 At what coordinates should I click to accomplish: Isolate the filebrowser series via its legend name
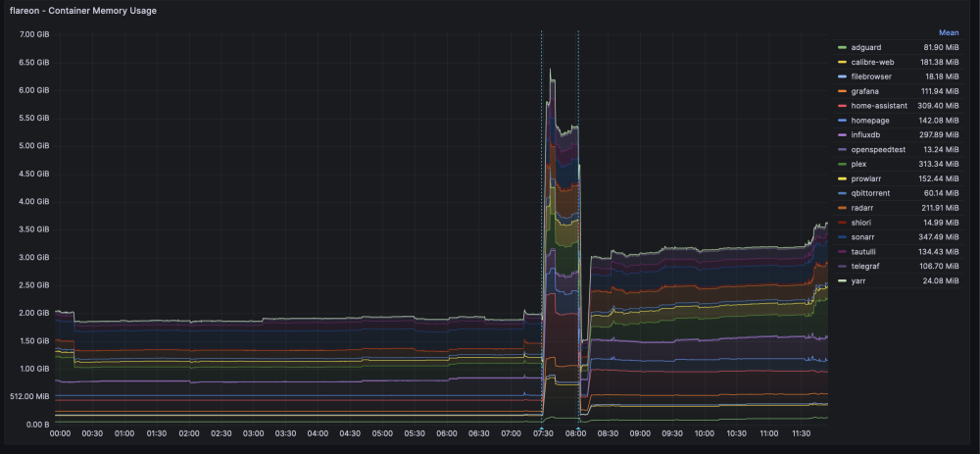(871, 76)
